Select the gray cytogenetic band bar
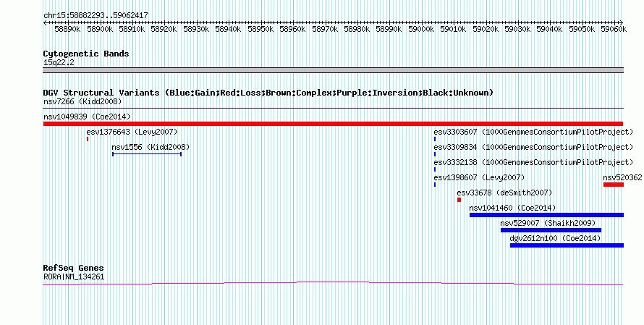 (x=333, y=70)
